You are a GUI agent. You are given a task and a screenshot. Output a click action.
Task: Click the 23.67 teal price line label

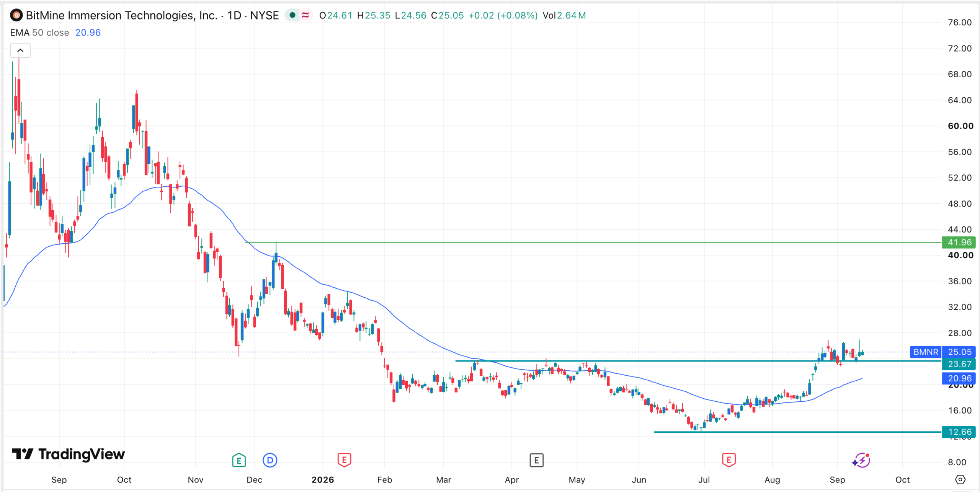[x=959, y=364]
